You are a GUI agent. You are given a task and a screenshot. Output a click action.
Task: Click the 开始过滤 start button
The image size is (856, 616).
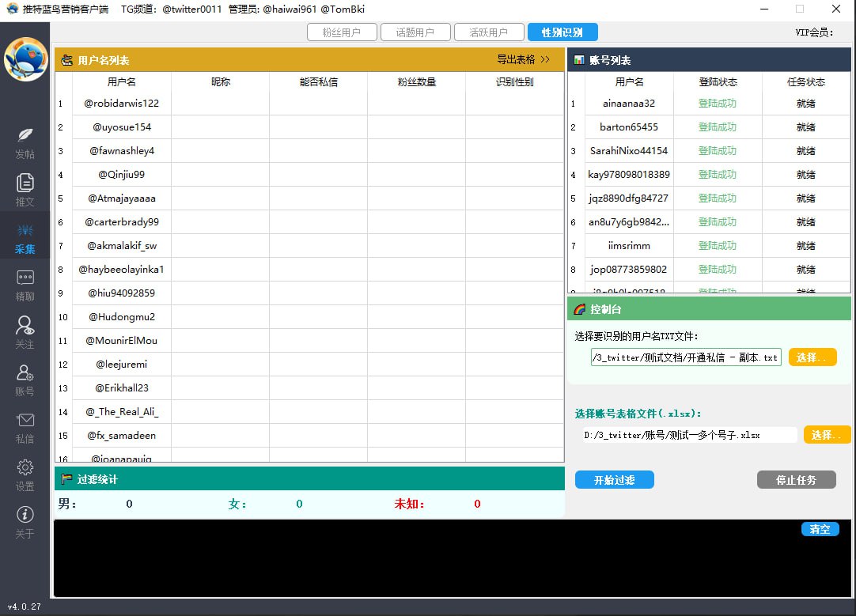pyautogui.click(x=615, y=480)
